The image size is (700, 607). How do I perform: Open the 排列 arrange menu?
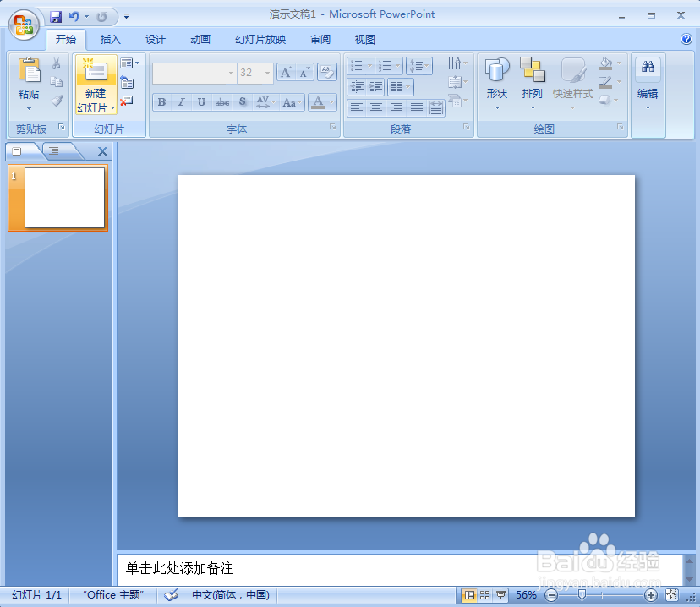[532, 84]
